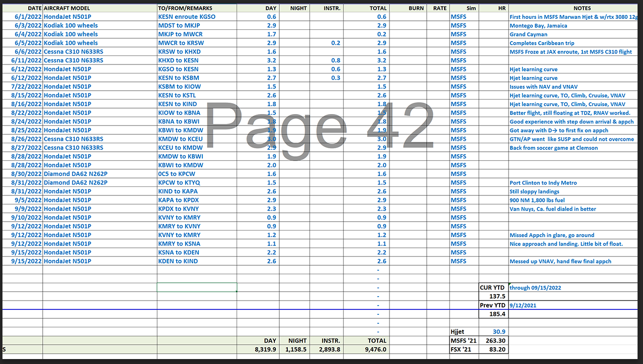Click the 'MWCR to KRSW' cell

coord(197,43)
